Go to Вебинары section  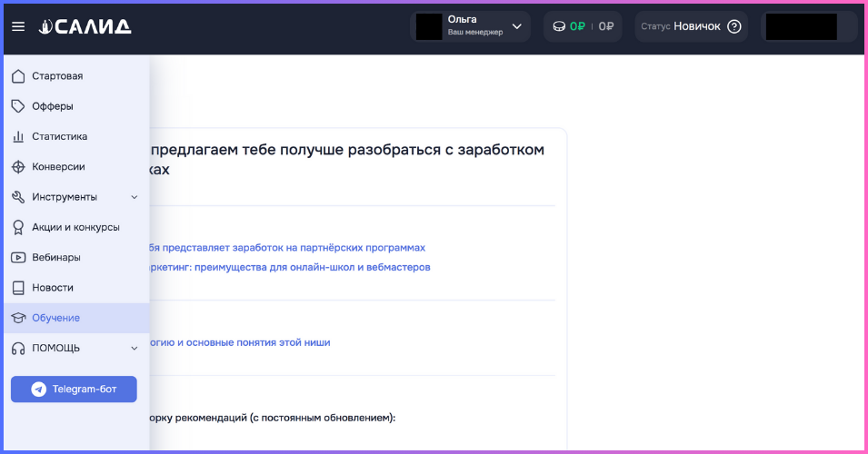click(76, 258)
